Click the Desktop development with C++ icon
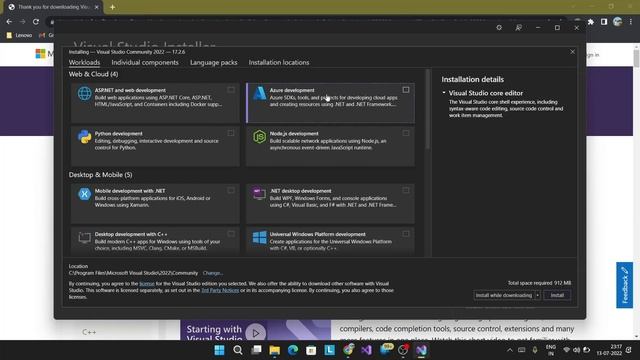The width and height of the screenshot is (640, 360). point(84,237)
